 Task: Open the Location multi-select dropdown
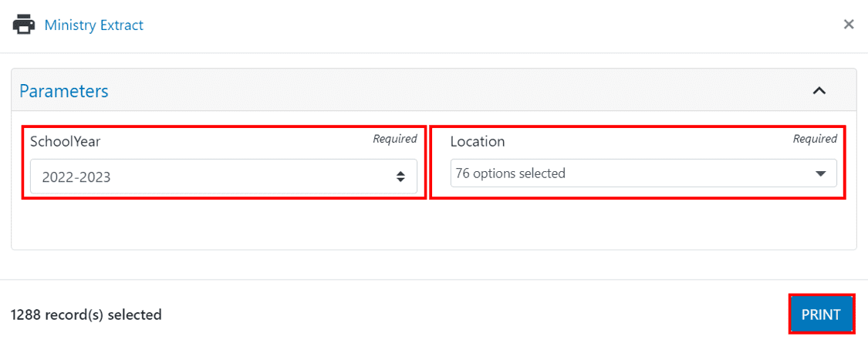[643, 173]
